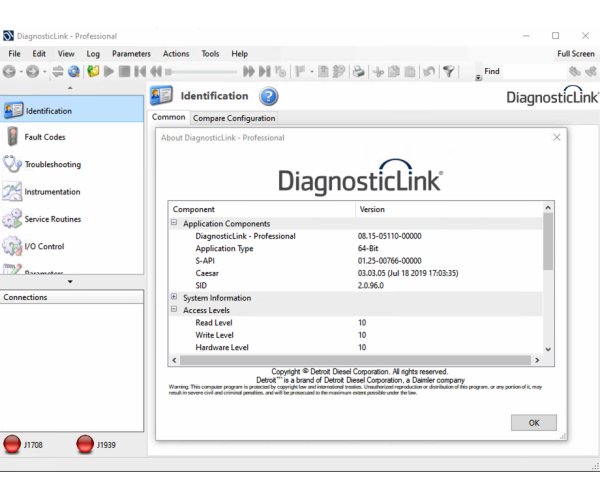Image resolution: width=600 pixels, height=500 pixels.
Task: Open the Forward button dropdown arrow
Action: [44, 72]
